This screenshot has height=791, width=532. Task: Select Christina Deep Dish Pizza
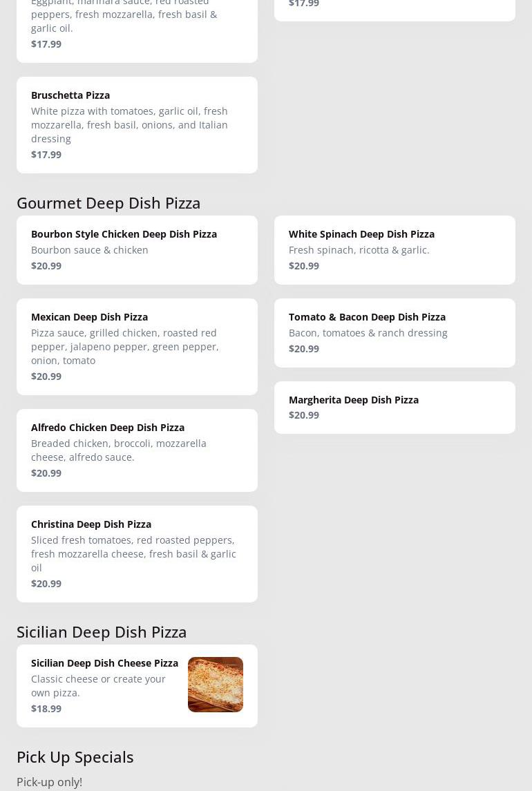(137, 554)
